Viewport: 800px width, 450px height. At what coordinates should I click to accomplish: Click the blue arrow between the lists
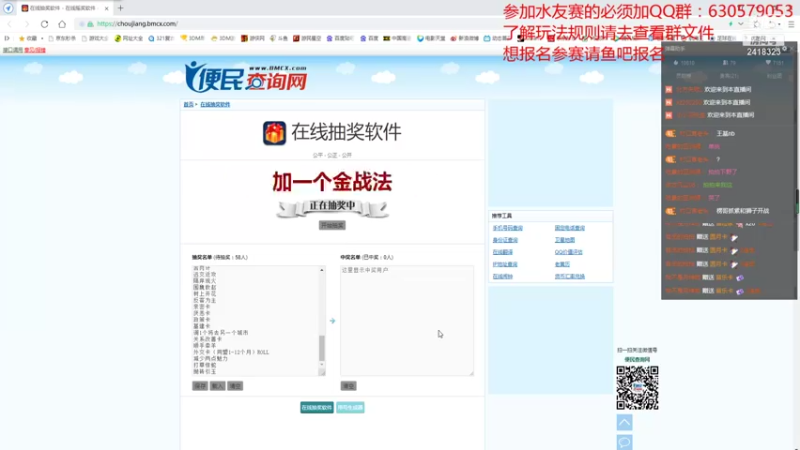[332, 321]
